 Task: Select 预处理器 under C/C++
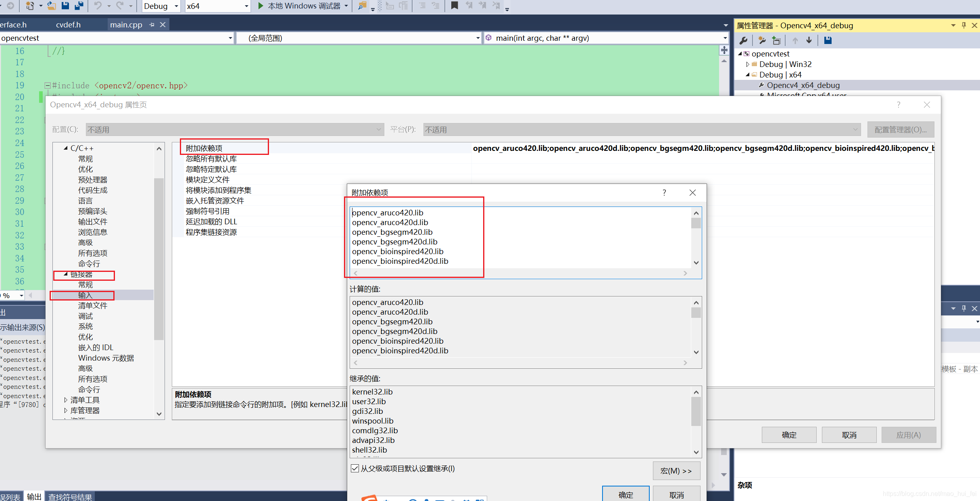pyautogui.click(x=93, y=180)
